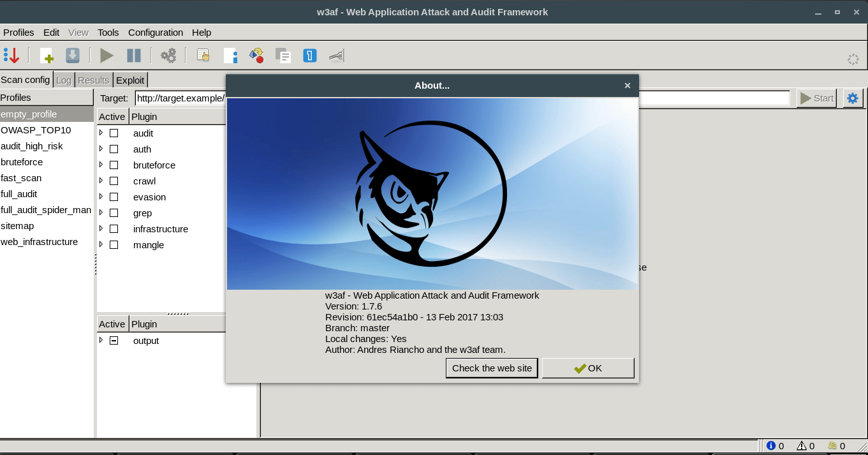The height and width of the screenshot is (455, 868).
Task: Toggle the output plugin checkbox
Action: point(114,341)
